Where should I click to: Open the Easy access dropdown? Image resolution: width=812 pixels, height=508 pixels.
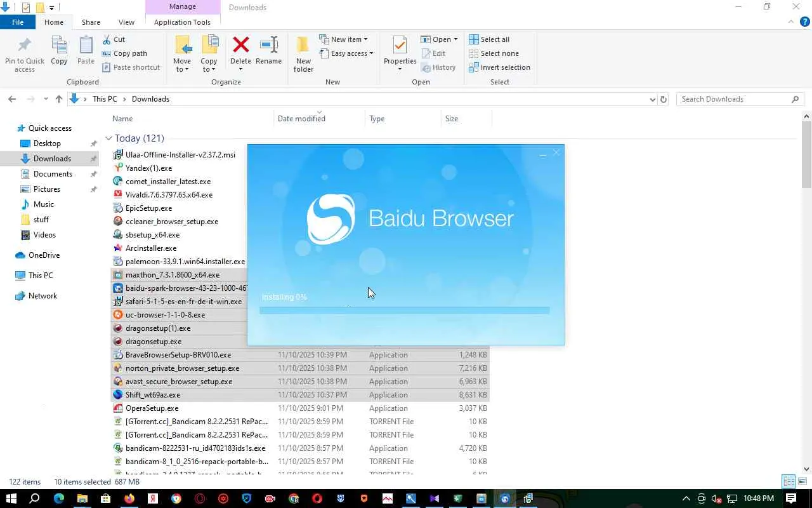point(346,53)
